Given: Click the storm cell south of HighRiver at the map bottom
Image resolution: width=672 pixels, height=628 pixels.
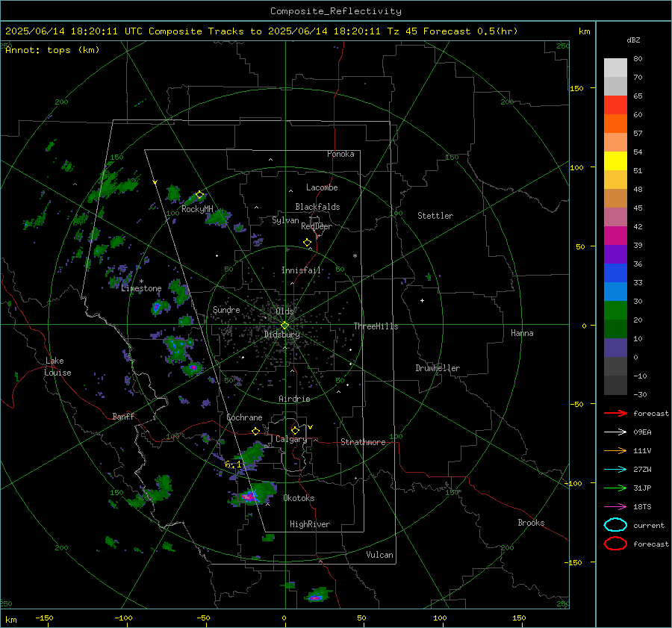Looking at the screenshot, I should pyautogui.click(x=317, y=595).
